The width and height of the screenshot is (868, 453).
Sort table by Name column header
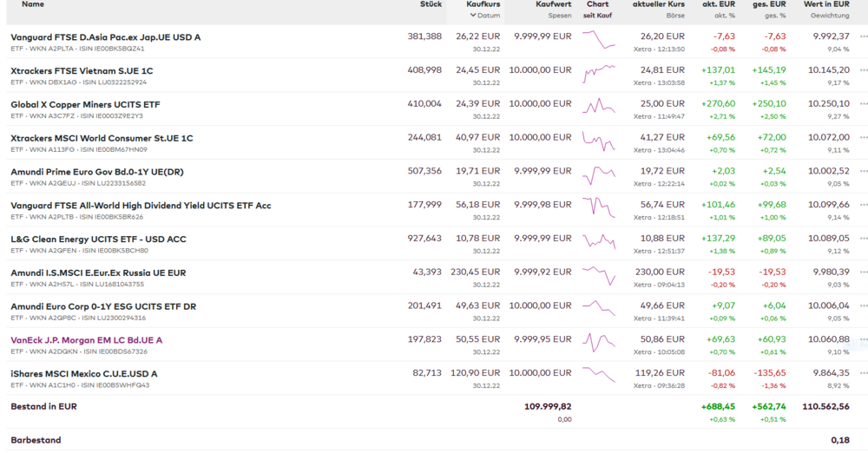pos(33,4)
